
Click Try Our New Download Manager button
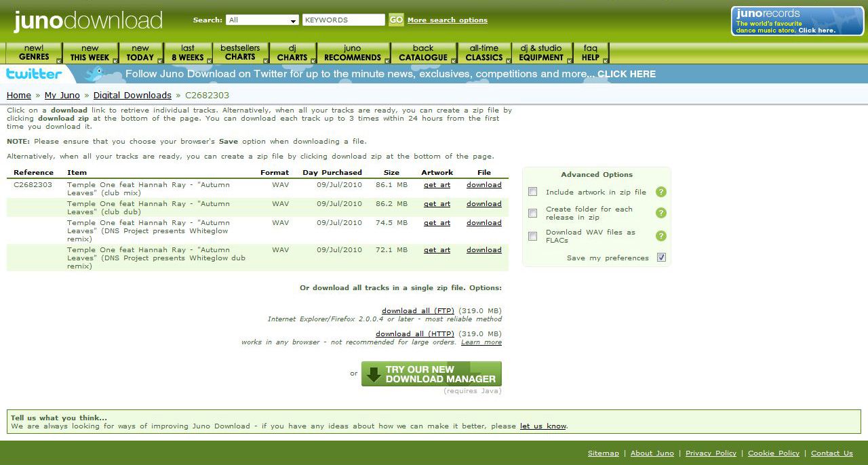point(431,374)
